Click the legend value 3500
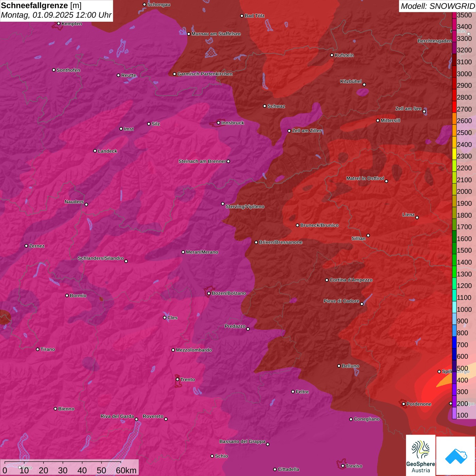476x476 pixels. click(x=464, y=15)
